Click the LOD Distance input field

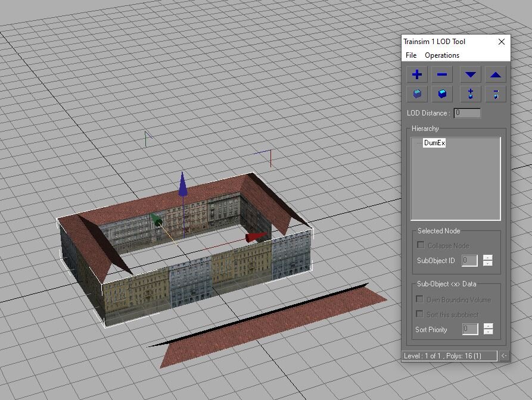467,113
